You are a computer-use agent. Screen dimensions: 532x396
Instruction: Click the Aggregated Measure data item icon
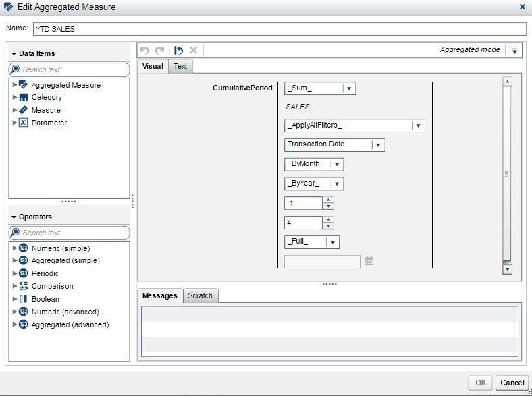[24, 84]
